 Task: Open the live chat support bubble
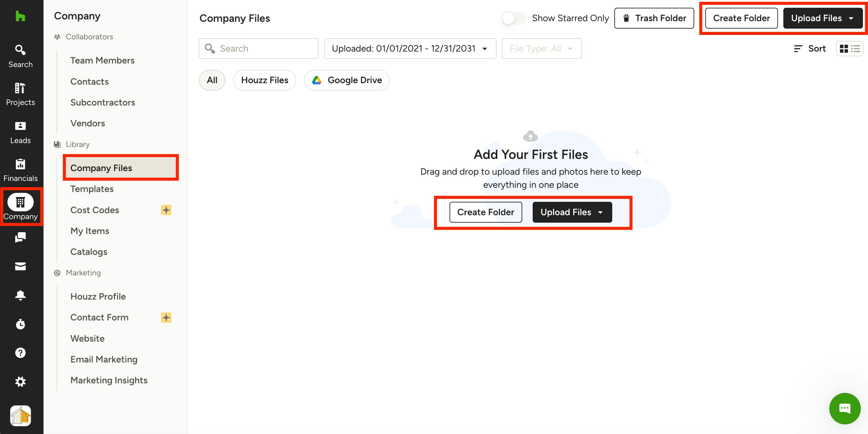[845, 408]
